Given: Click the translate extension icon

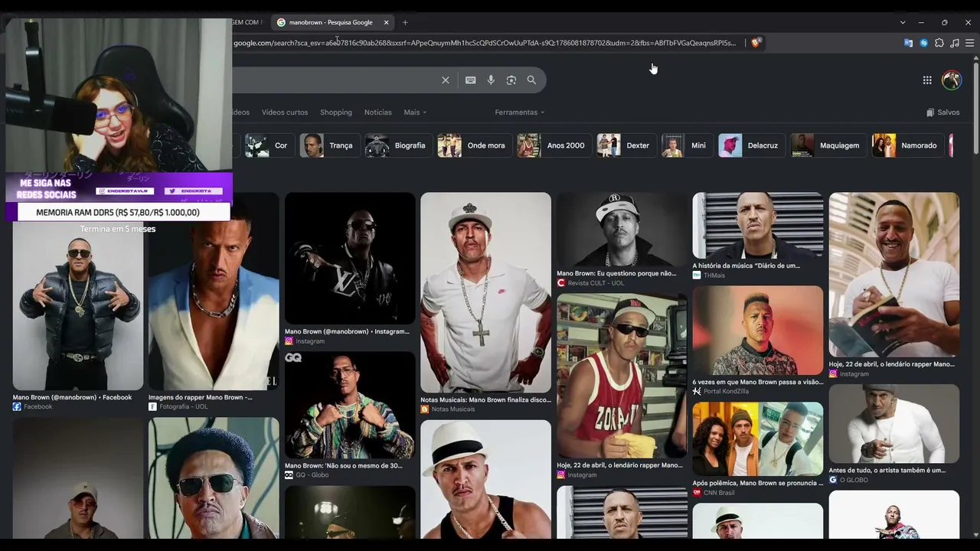Looking at the screenshot, I should (x=909, y=43).
